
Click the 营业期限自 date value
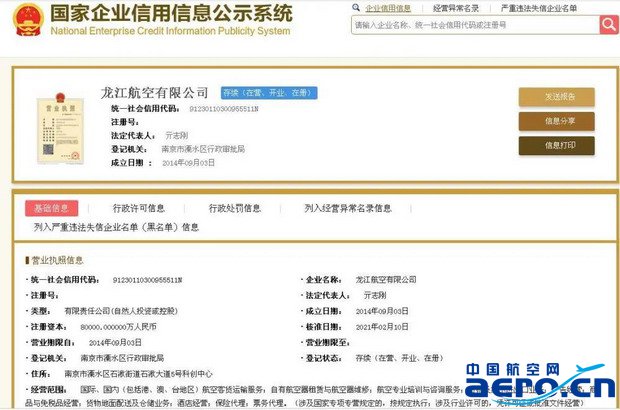[115, 343]
